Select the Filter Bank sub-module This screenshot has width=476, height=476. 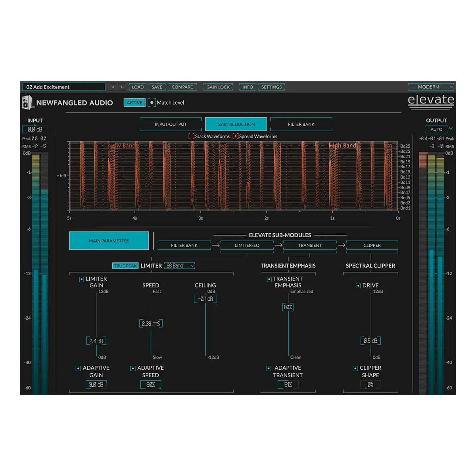coord(184,245)
